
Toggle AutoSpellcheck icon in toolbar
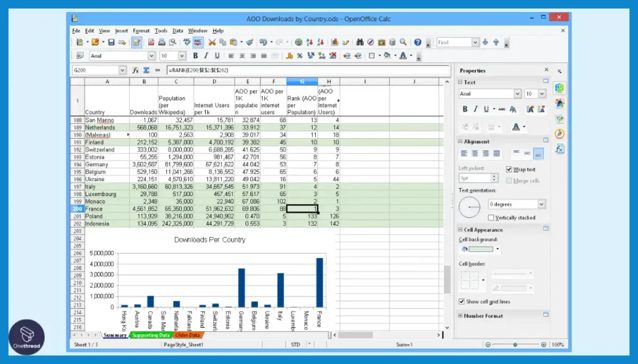(198, 42)
